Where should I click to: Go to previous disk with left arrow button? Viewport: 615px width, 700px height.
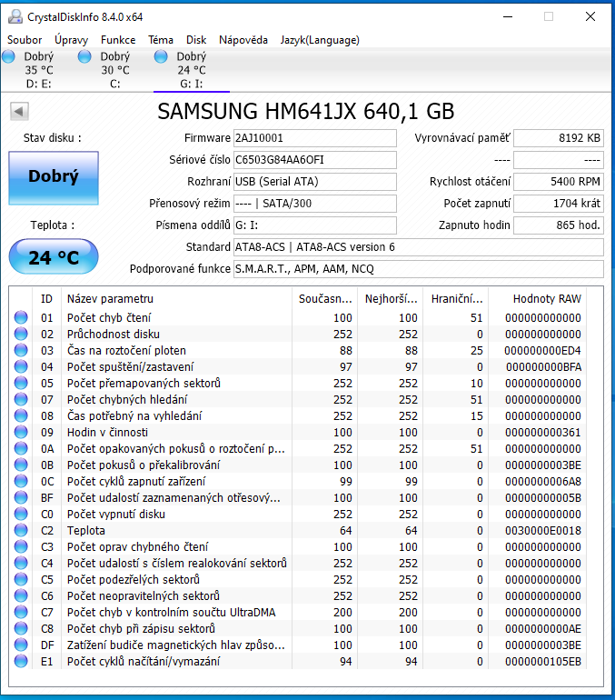[x=19, y=111]
